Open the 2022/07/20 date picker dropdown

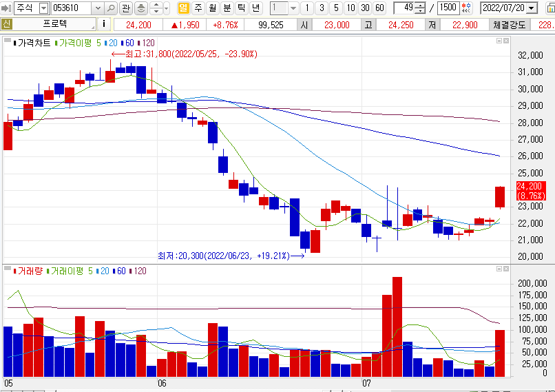pos(532,8)
